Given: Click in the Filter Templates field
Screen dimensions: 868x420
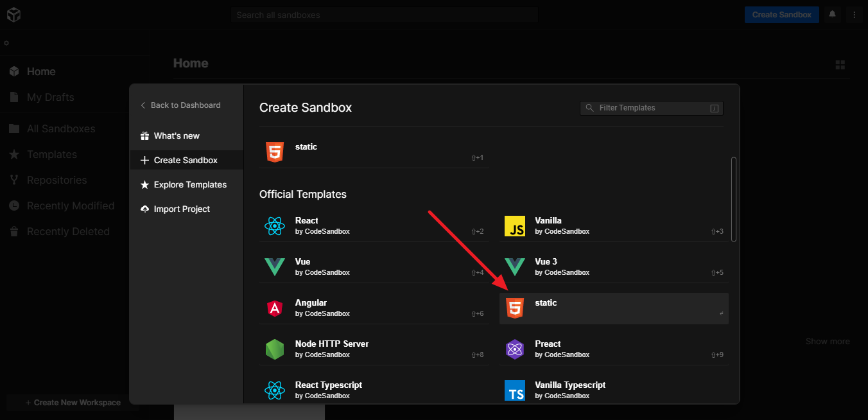Looking at the screenshot, I should [652, 108].
